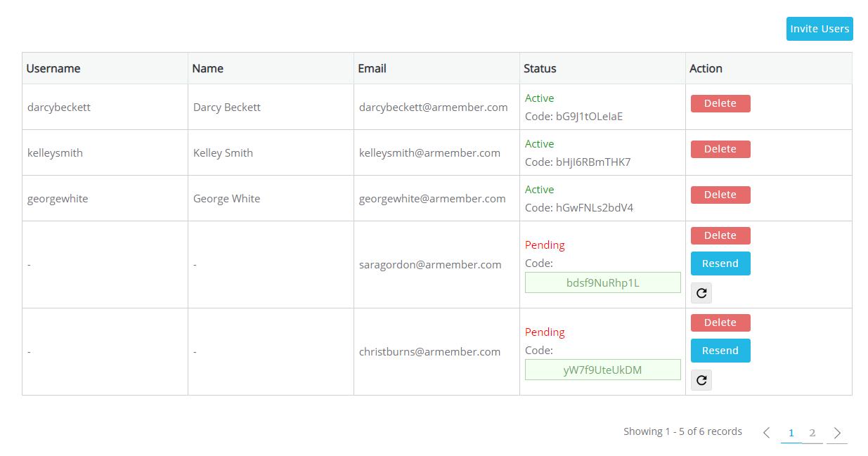Viewport: 868px width, 456px height.
Task: Click the darcybeckett@armember.com email cell
Action: (434, 108)
